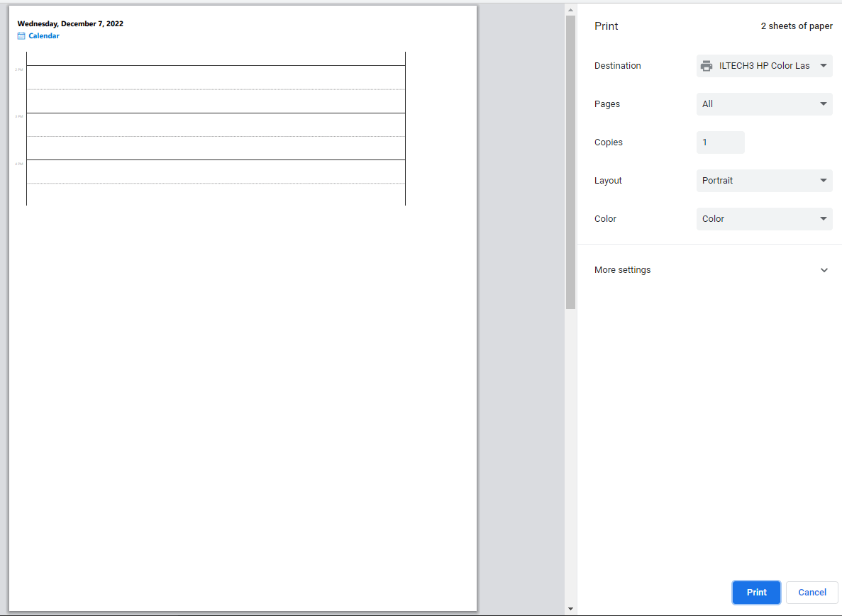Image resolution: width=842 pixels, height=616 pixels.
Task: Click the Copies label
Action: coord(609,142)
